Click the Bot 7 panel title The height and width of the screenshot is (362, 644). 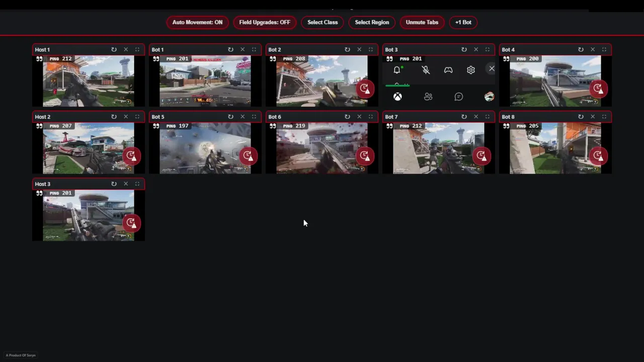391,117
